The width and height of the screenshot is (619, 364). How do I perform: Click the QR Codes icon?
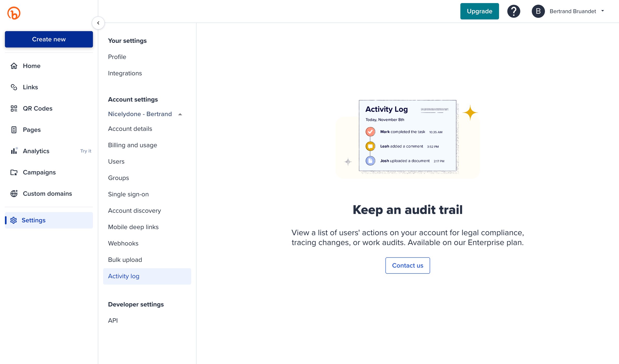click(14, 108)
